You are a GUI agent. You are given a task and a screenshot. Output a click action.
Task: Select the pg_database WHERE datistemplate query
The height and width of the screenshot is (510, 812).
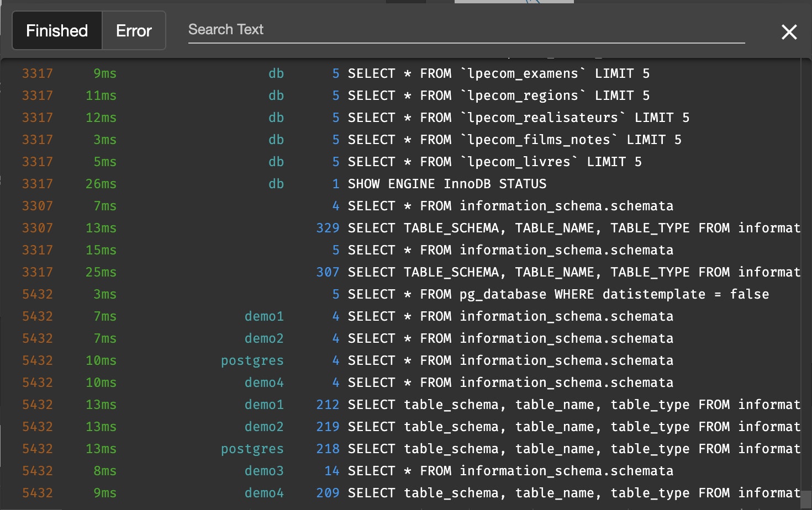tap(558, 294)
